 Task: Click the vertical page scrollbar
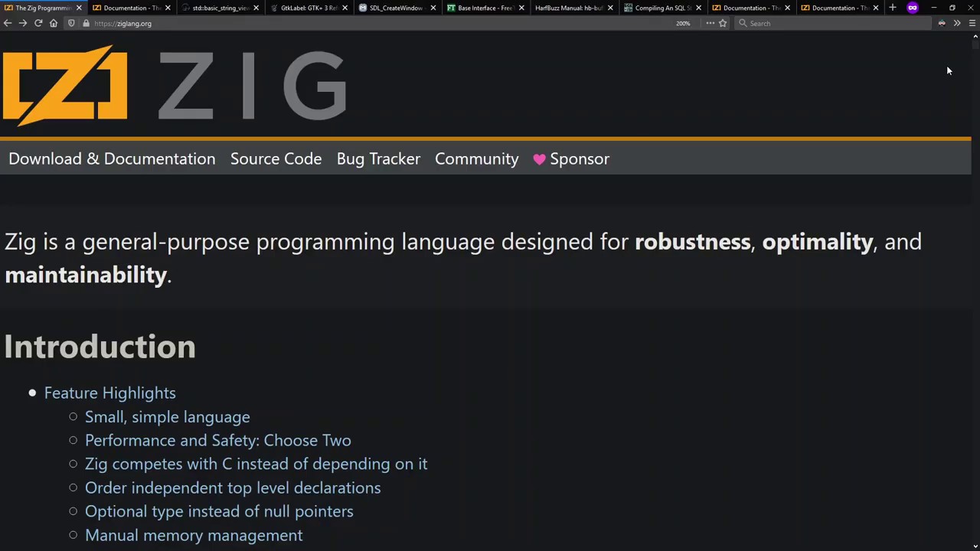tap(975, 291)
